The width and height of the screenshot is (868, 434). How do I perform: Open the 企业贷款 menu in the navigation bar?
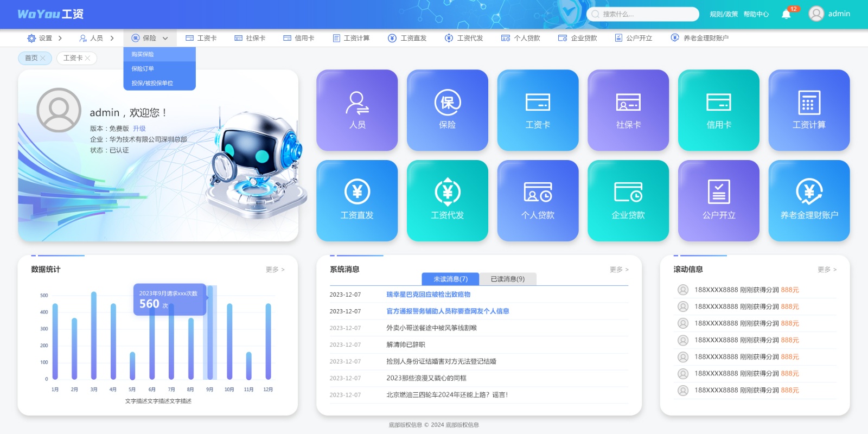coord(577,38)
